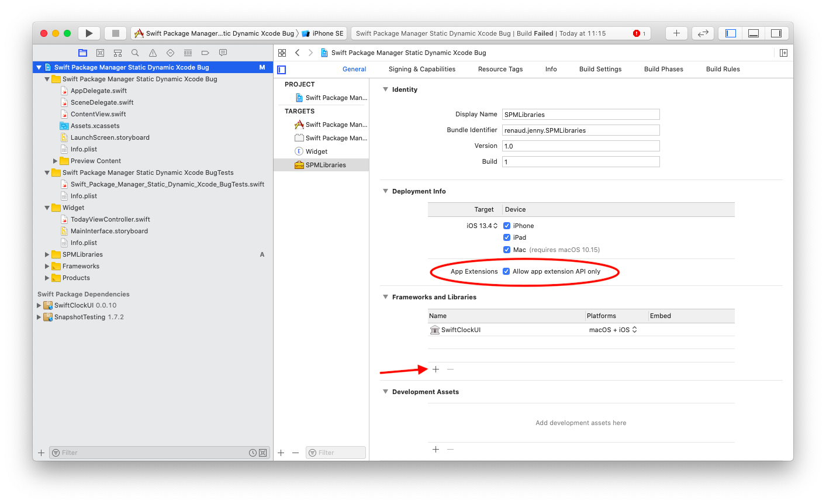Open TodayViewController.swift file
Screen dimensions: 826x504
(110, 219)
